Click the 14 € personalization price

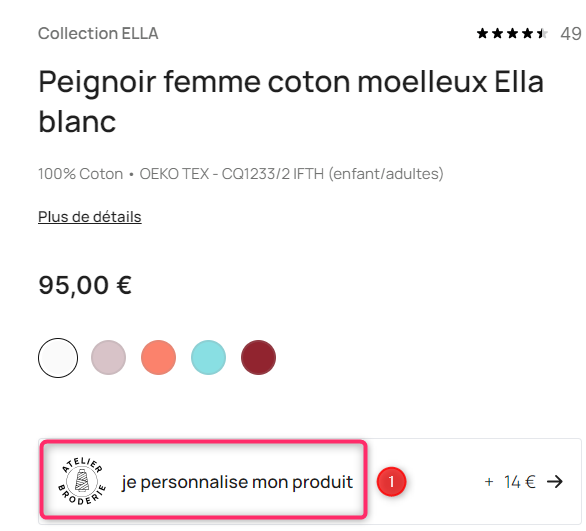pos(520,482)
